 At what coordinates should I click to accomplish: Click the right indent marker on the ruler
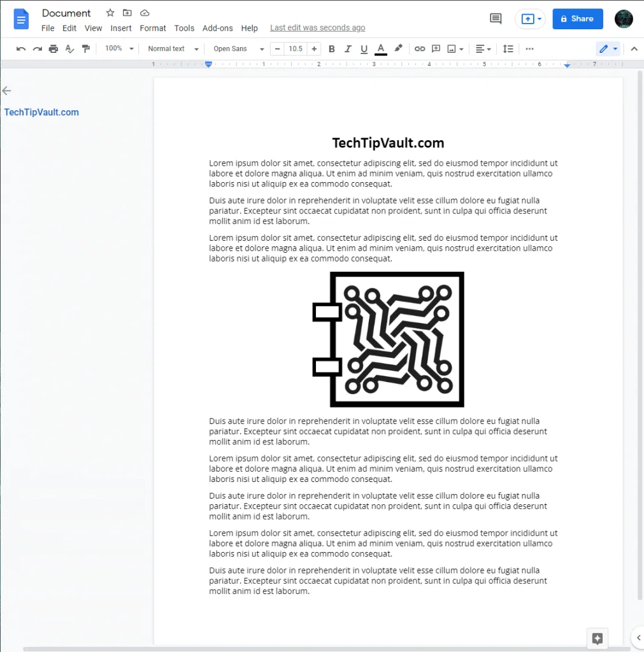point(567,65)
